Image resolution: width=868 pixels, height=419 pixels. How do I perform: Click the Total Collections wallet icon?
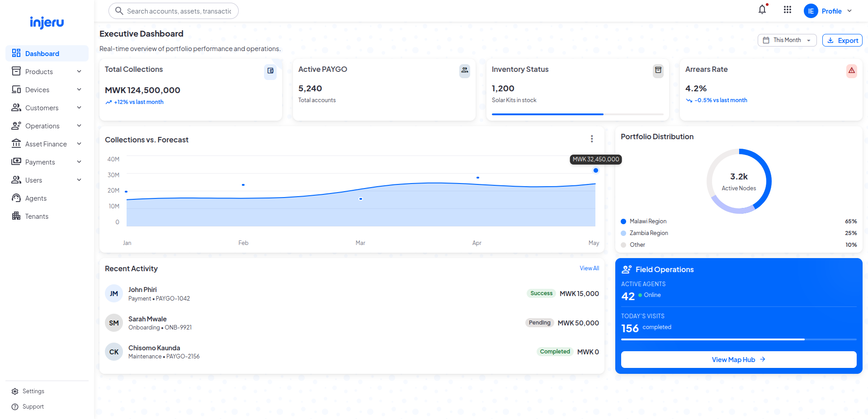click(270, 71)
